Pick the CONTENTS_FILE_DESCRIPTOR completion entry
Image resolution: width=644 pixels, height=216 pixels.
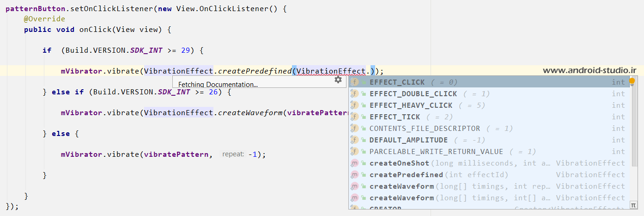point(425,129)
